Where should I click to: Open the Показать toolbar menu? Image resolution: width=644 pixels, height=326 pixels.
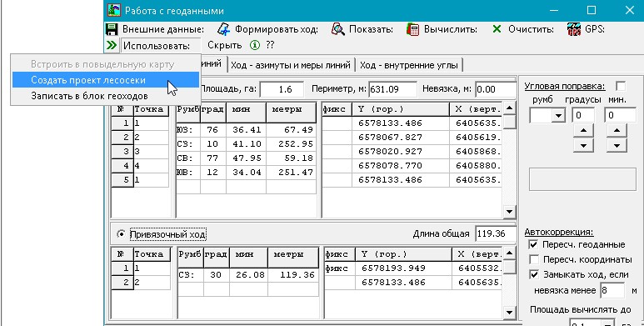pos(371,30)
